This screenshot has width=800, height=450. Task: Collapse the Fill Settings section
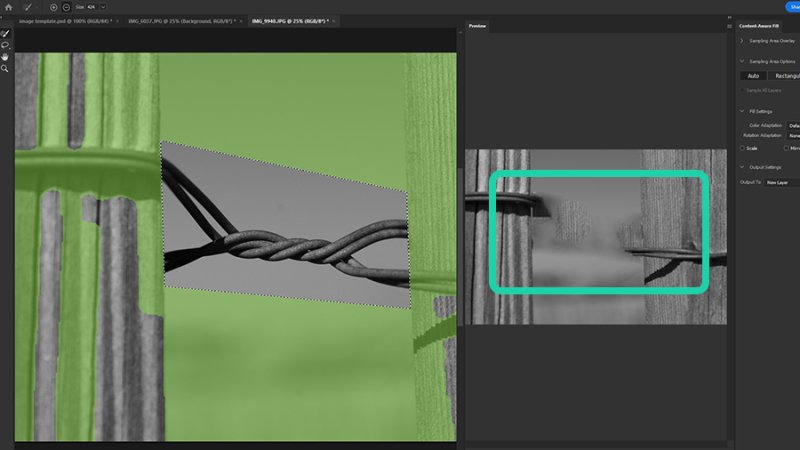pos(742,111)
